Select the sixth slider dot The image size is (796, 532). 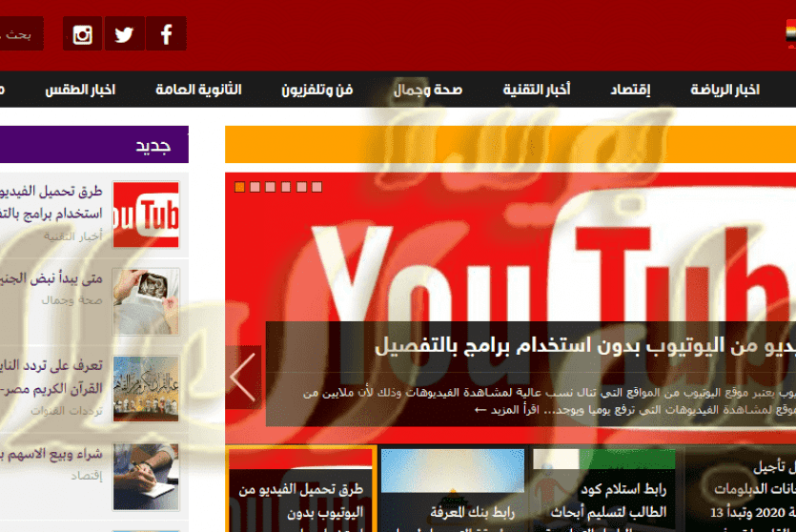(316, 187)
